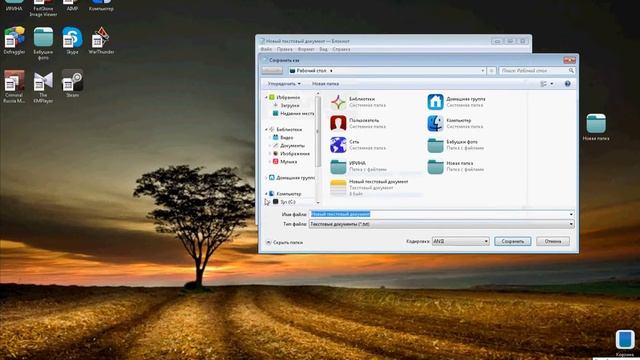Click the back/forward navigation buttons in the dialog
This screenshot has width=640, height=360.
[x=272, y=71]
